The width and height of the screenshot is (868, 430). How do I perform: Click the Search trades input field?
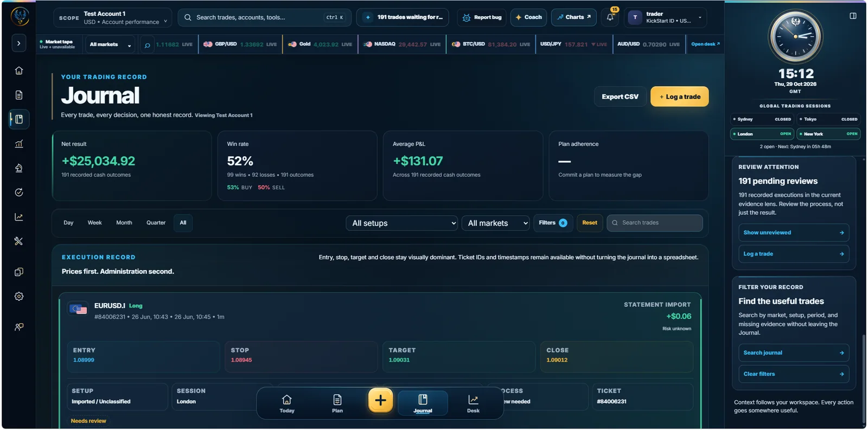pyautogui.click(x=655, y=223)
